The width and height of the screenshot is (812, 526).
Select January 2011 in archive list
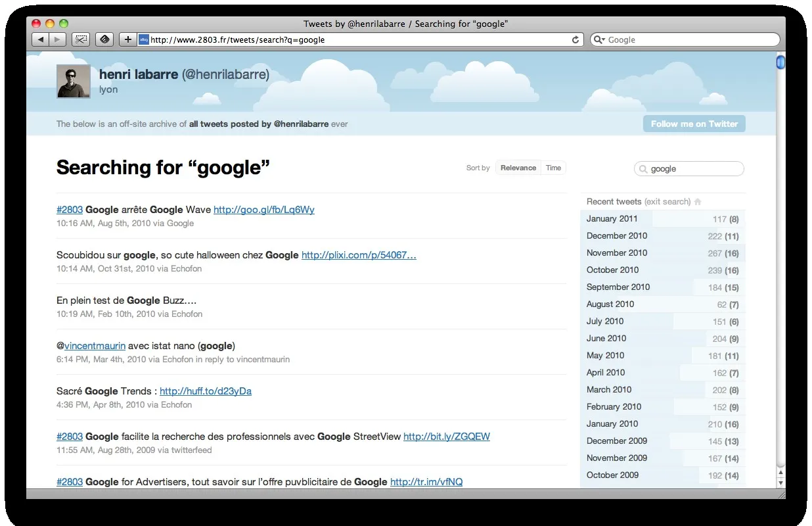tap(663, 219)
